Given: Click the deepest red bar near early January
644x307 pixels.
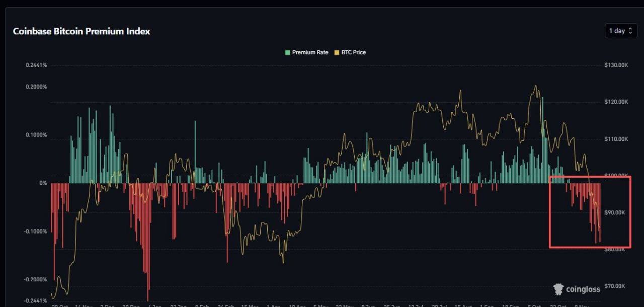Looking at the screenshot, I should click(148, 242).
